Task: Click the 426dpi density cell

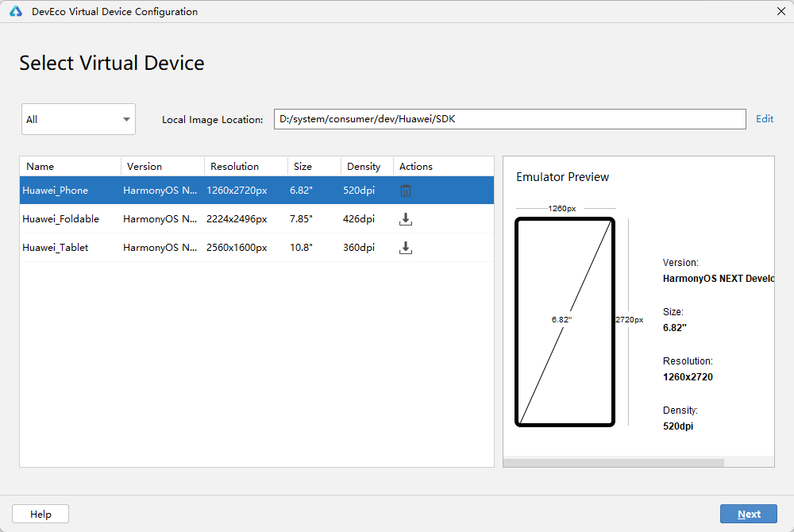Action: point(359,218)
